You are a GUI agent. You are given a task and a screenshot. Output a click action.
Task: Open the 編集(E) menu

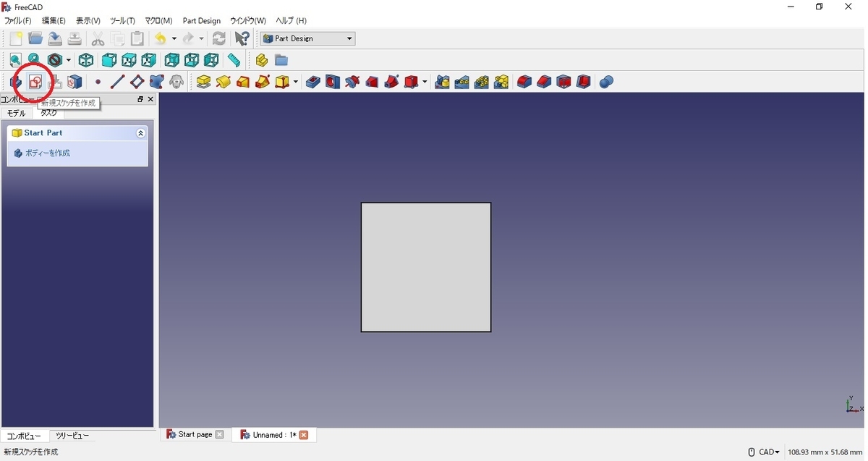pos(54,21)
